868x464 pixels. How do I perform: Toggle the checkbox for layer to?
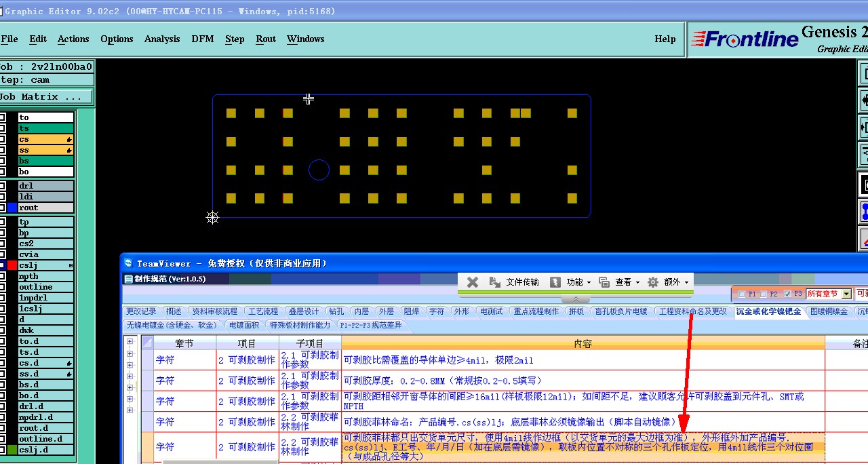tap(3, 117)
